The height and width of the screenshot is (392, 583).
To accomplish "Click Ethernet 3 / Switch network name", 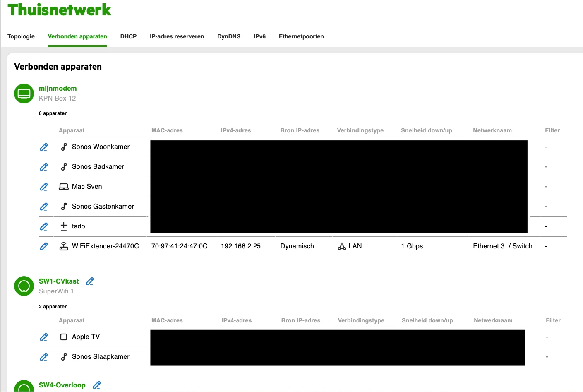I will coord(503,246).
